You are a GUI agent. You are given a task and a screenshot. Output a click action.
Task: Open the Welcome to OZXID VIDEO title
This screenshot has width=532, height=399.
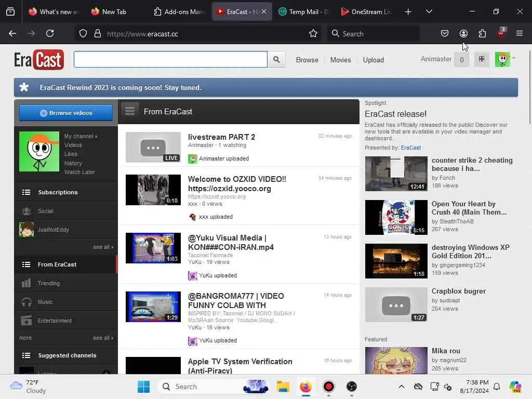pos(237,183)
